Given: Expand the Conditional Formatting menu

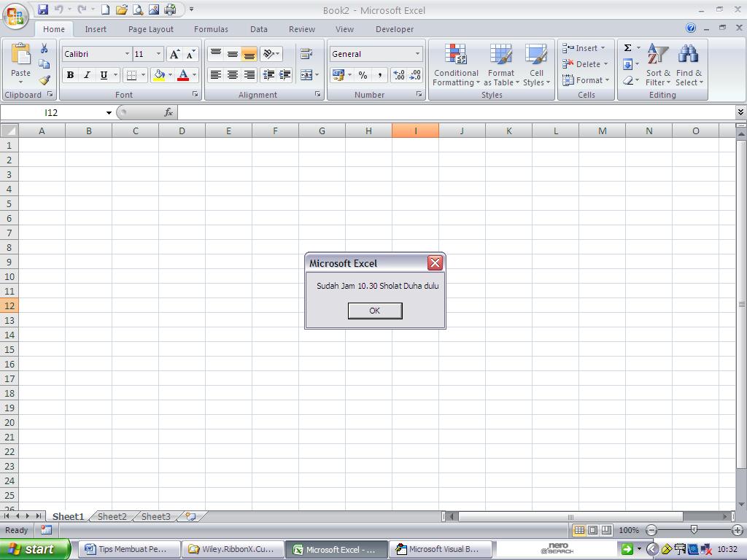Looking at the screenshot, I should click(456, 65).
